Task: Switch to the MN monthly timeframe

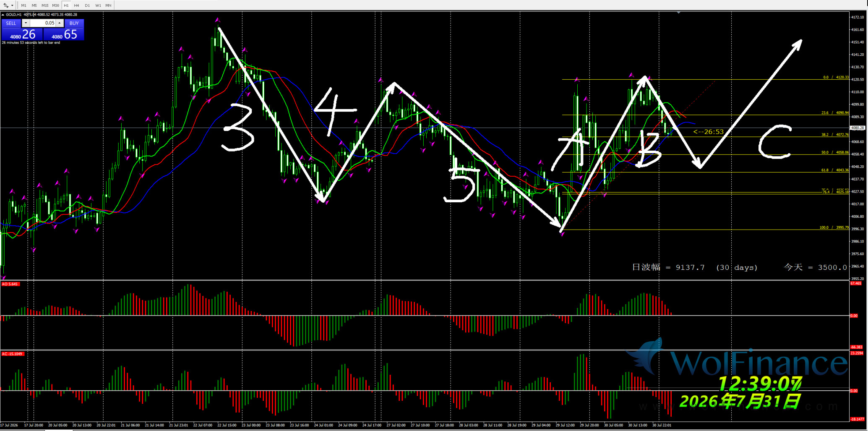Action: click(x=108, y=5)
